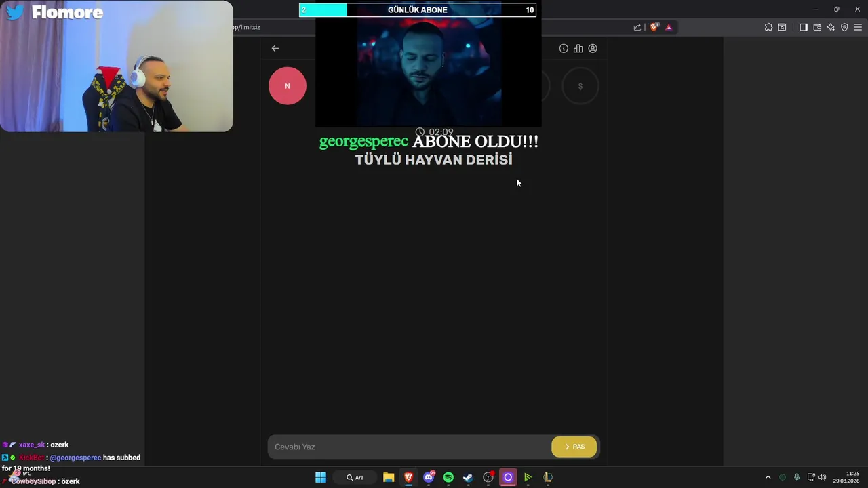Open Leo AI sparkle icon
The height and width of the screenshot is (488, 868).
[831, 27]
